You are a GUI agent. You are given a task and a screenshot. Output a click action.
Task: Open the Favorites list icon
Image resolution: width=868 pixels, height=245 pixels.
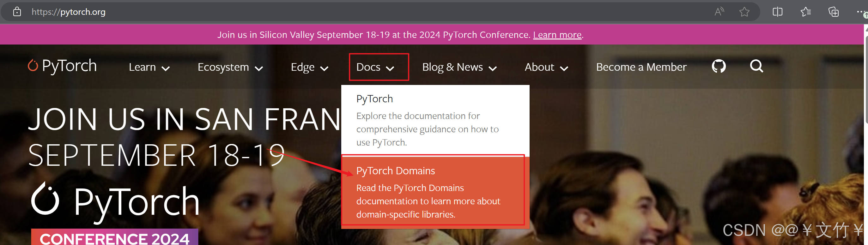(806, 12)
